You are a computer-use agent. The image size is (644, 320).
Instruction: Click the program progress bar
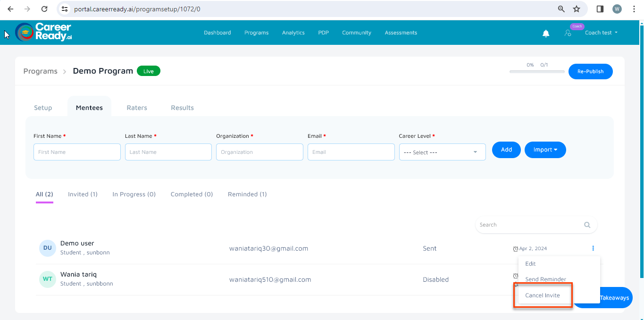click(537, 72)
